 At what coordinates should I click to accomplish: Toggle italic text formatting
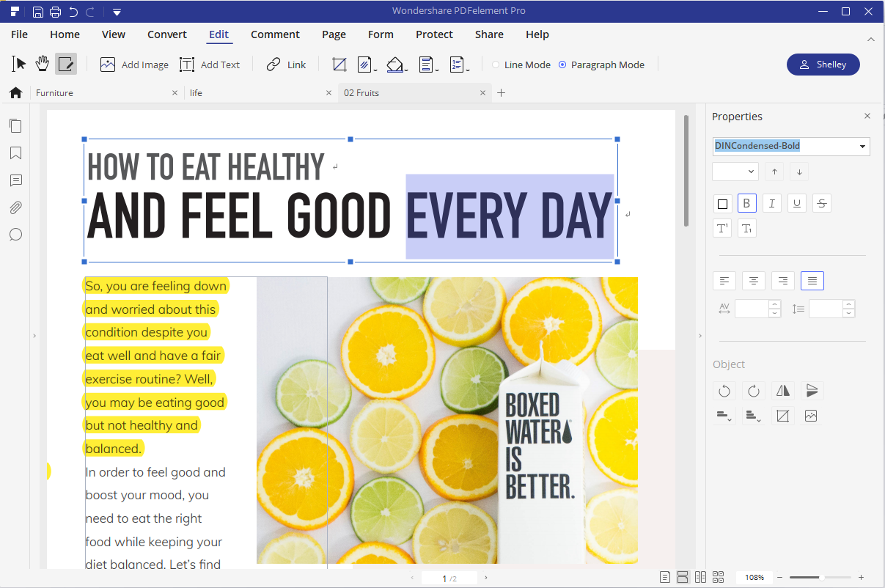pyautogui.click(x=771, y=204)
